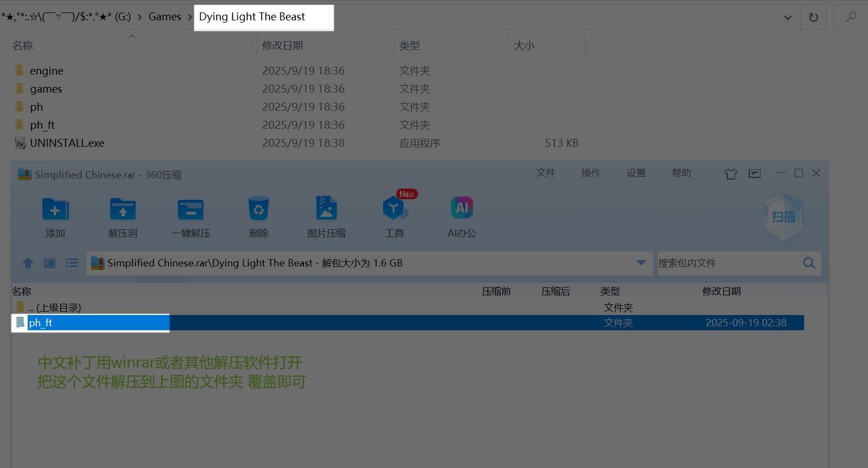Click the Explorer refresh button
Screen dimensions: 868x468
click(813, 17)
